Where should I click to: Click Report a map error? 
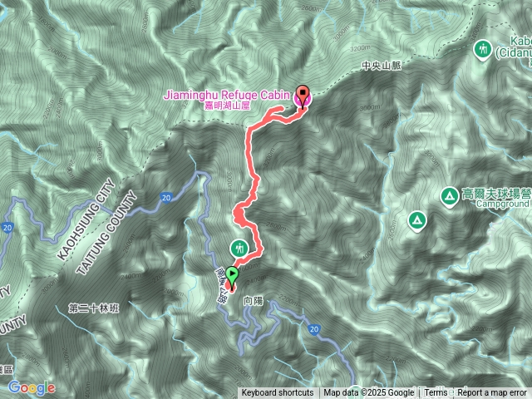(x=491, y=393)
